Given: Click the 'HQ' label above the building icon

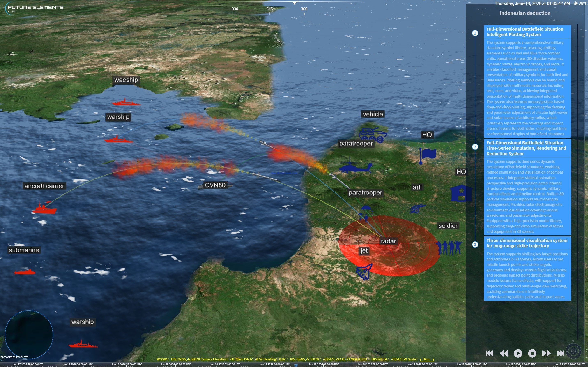Looking at the screenshot, I should tap(461, 172).
